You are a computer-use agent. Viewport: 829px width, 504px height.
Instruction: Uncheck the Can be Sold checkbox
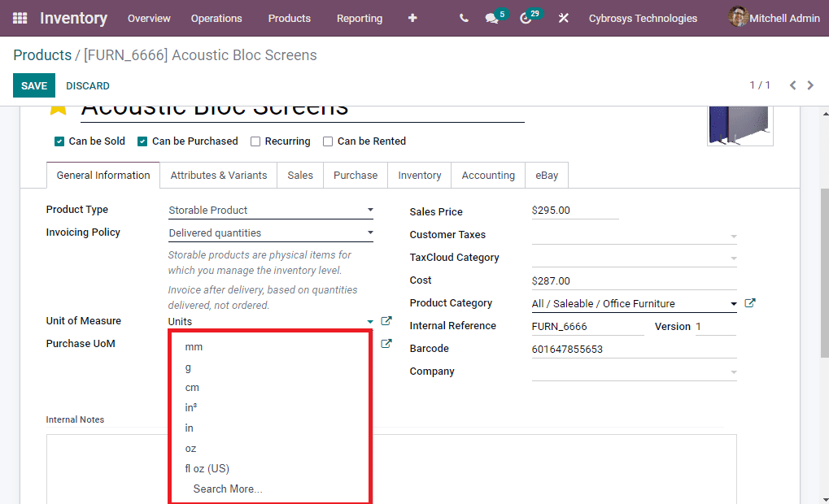pos(59,141)
